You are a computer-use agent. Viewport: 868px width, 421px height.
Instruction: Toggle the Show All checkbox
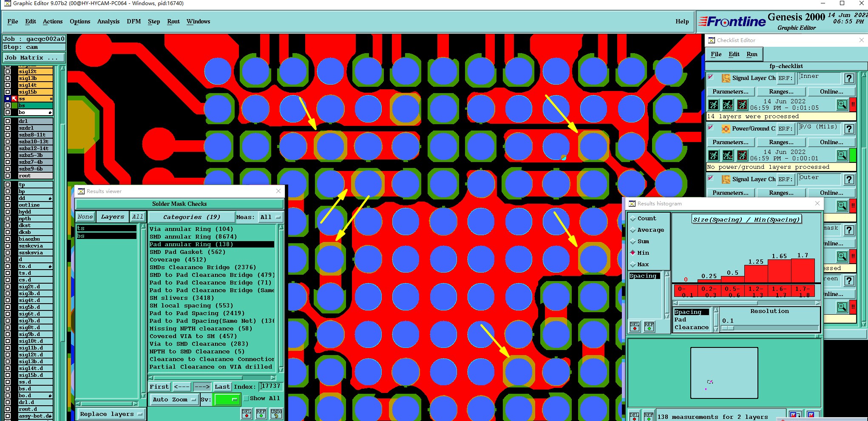pyautogui.click(x=246, y=398)
